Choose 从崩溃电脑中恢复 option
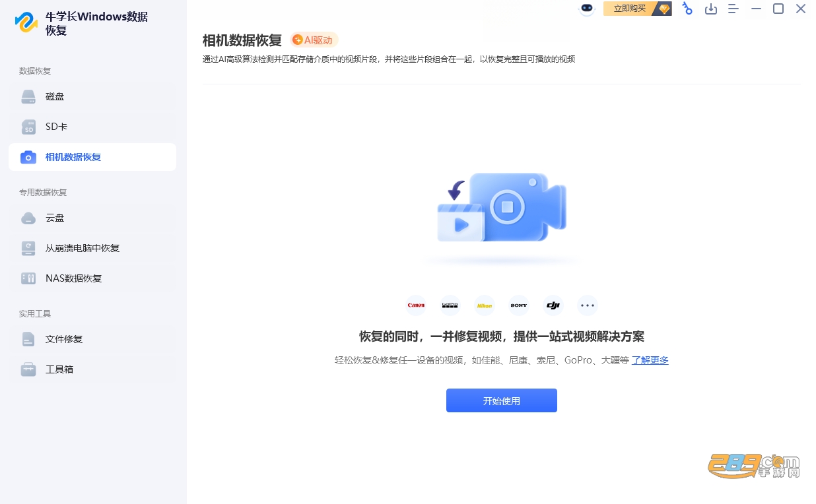816x504 pixels. pyautogui.click(x=92, y=248)
